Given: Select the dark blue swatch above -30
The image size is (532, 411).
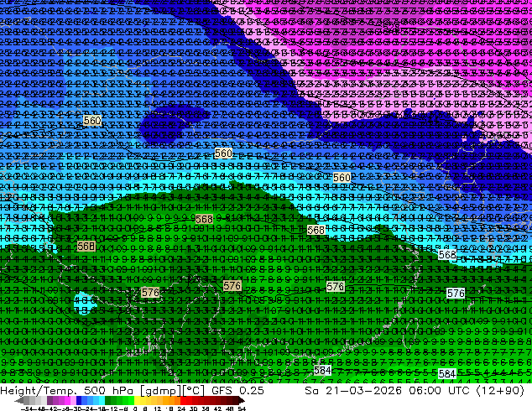Looking at the screenshot, I should (79, 400).
